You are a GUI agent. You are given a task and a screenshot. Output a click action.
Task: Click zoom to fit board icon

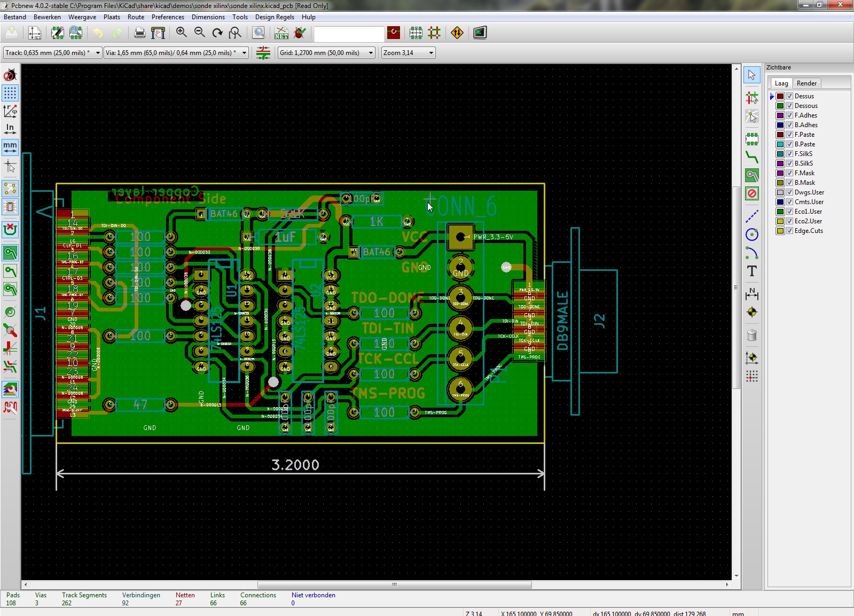tap(235, 33)
